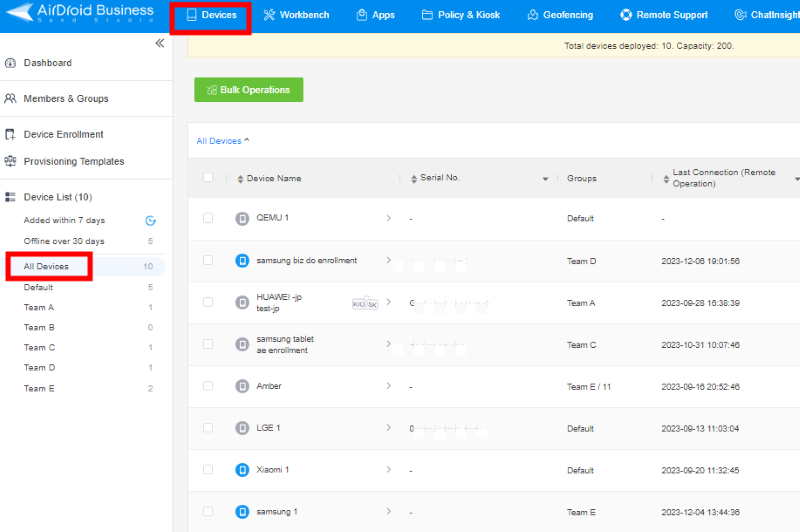Select Team A in the sidebar
Image resolution: width=800 pixels, height=532 pixels.
tap(39, 307)
